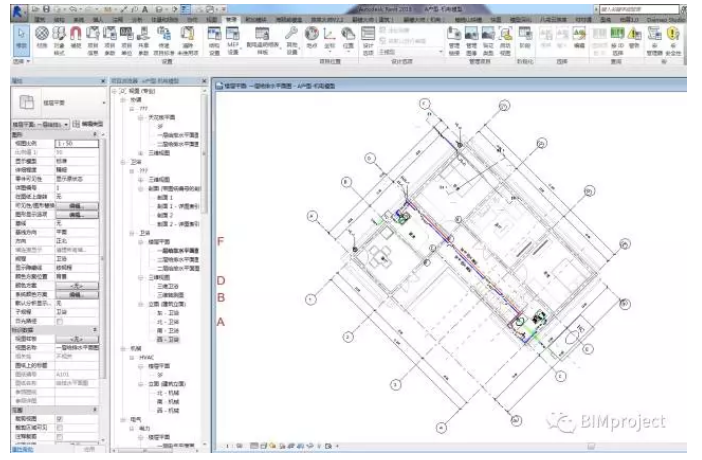Click the Revit application menu button
Image resolution: width=702 pixels, height=460 pixels.
click(18, 12)
